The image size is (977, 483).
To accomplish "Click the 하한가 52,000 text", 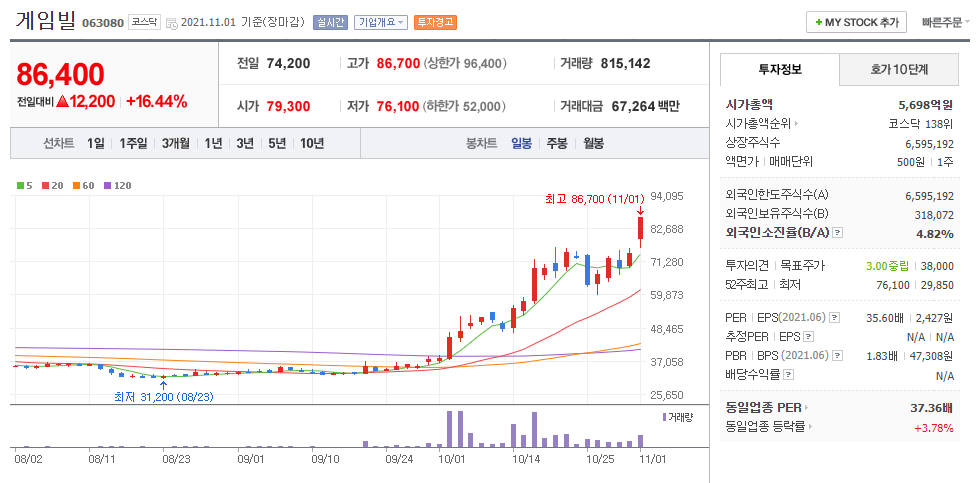I will coord(465,107).
